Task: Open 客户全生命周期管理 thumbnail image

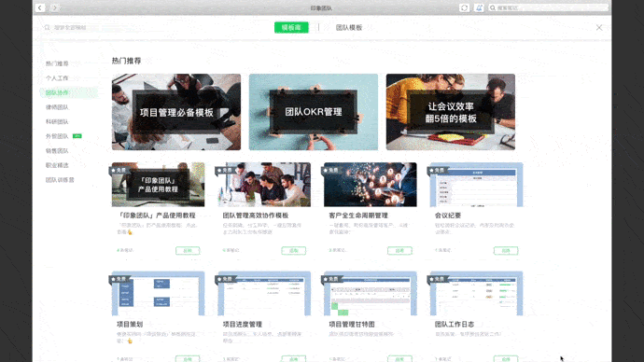Action: click(370, 185)
